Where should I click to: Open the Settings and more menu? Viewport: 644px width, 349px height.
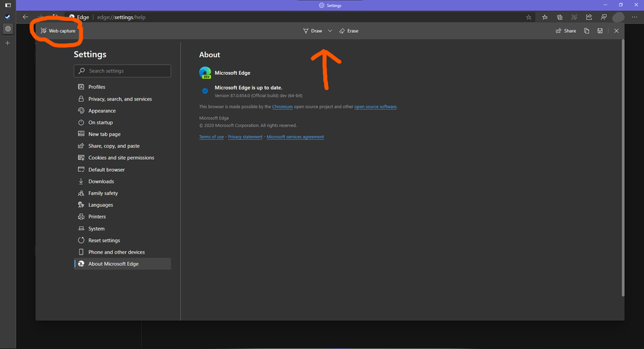(x=634, y=17)
